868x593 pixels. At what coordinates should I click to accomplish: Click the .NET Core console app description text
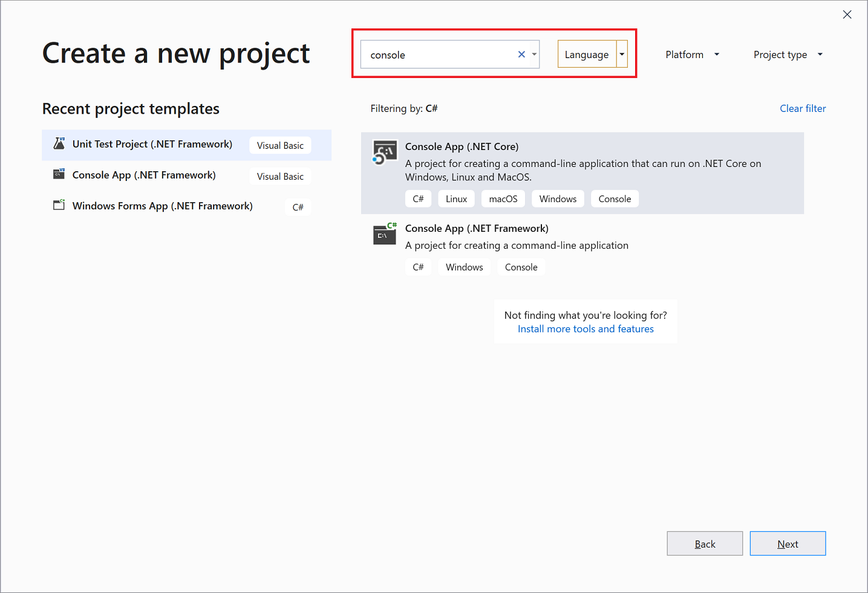pyautogui.click(x=583, y=170)
